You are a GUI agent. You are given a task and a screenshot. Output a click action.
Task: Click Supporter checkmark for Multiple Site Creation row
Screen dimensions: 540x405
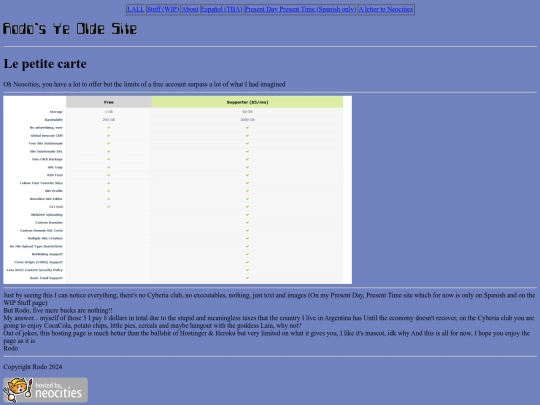[247, 238]
